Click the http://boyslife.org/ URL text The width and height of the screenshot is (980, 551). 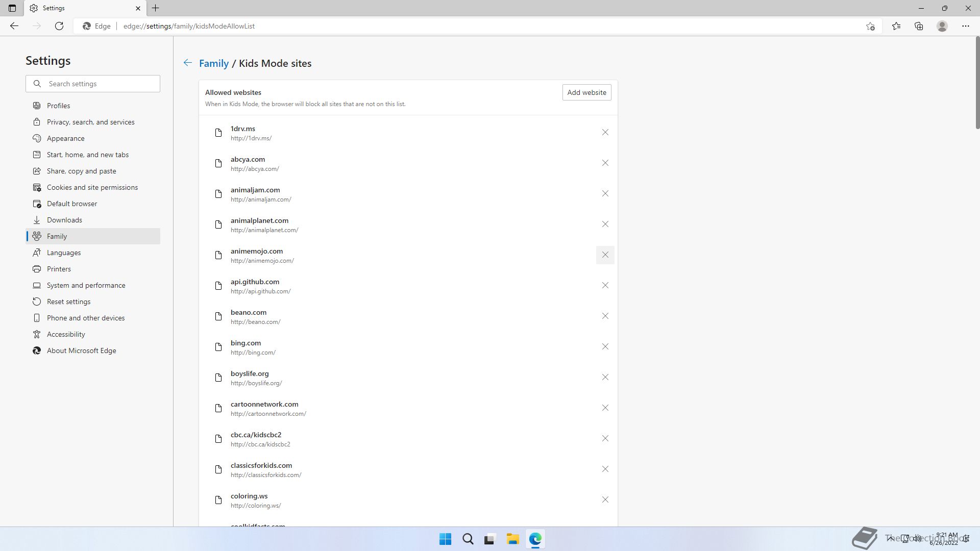(256, 383)
